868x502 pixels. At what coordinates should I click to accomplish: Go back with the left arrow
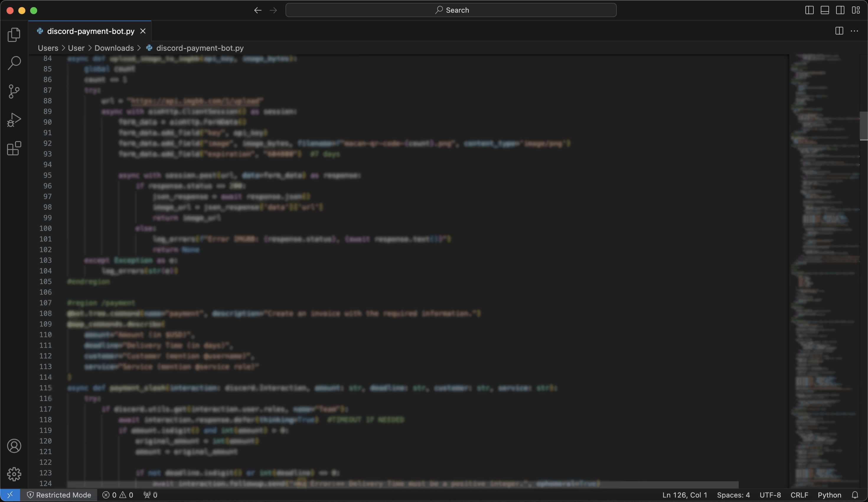[258, 10]
